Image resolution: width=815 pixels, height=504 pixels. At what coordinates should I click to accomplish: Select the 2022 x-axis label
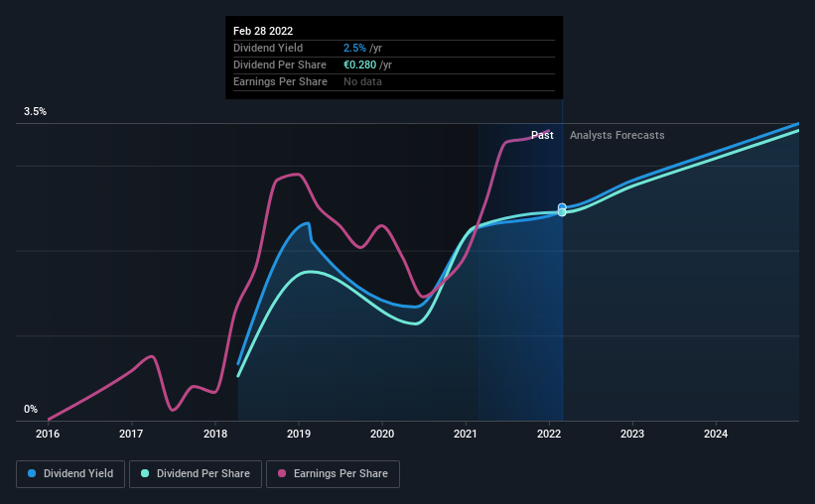(x=549, y=434)
